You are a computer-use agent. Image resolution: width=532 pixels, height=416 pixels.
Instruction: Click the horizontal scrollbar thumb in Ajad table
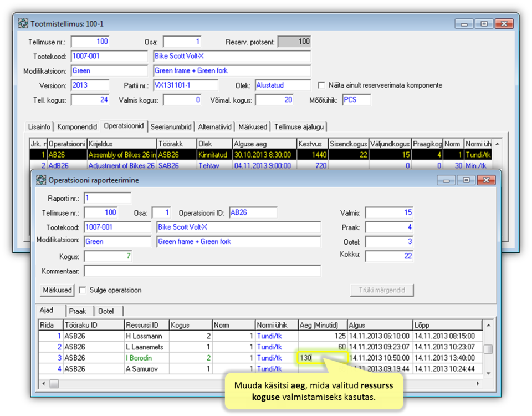(x=54, y=383)
